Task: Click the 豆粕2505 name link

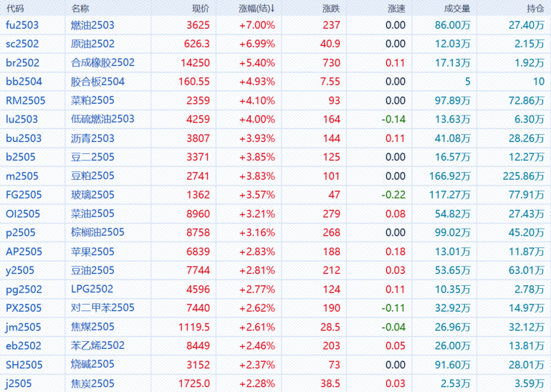Action: tap(92, 176)
